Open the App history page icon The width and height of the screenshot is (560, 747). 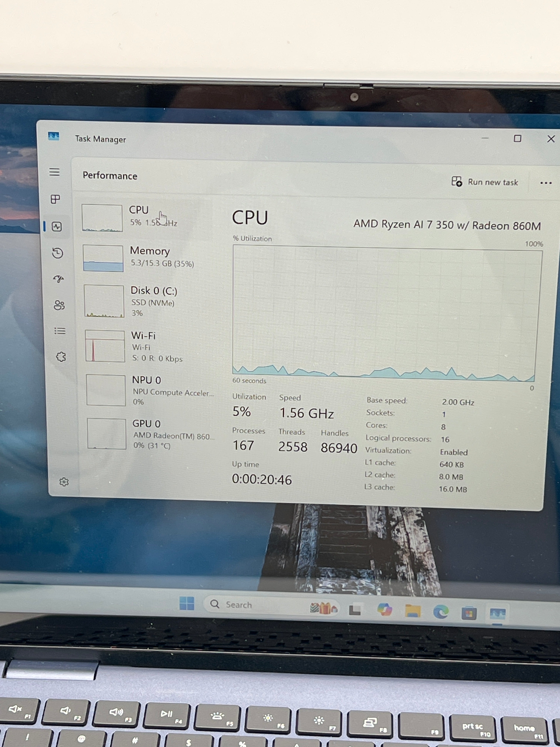58,253
